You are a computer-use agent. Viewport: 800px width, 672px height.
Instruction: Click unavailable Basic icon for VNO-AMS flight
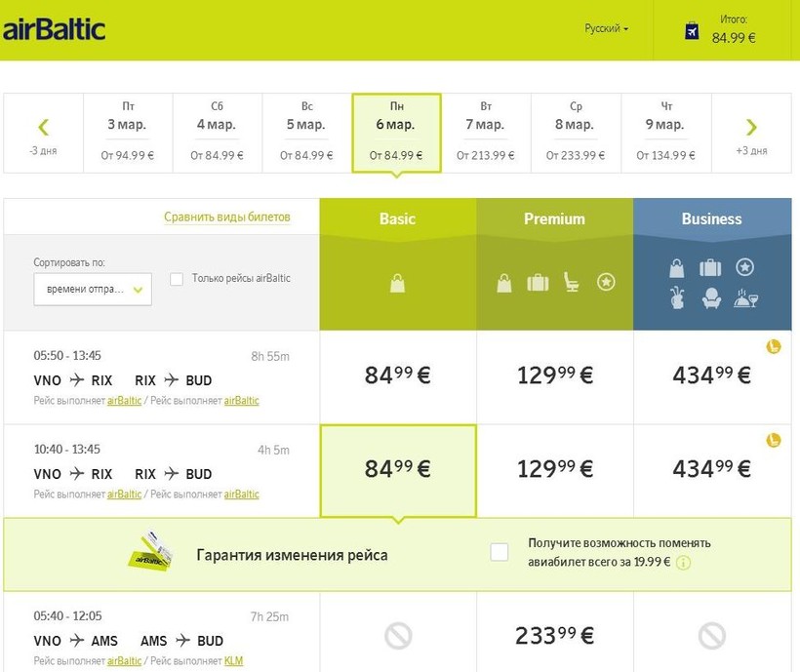(398, 636)
